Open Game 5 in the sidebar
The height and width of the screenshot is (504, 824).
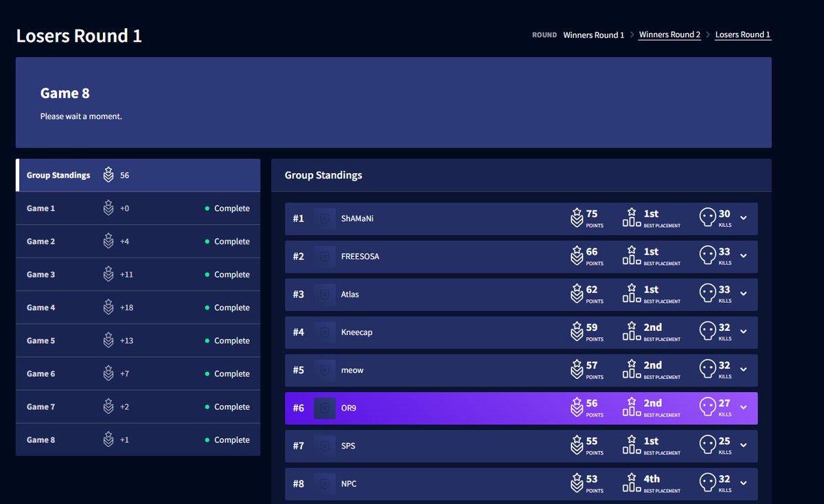[138, 341]
